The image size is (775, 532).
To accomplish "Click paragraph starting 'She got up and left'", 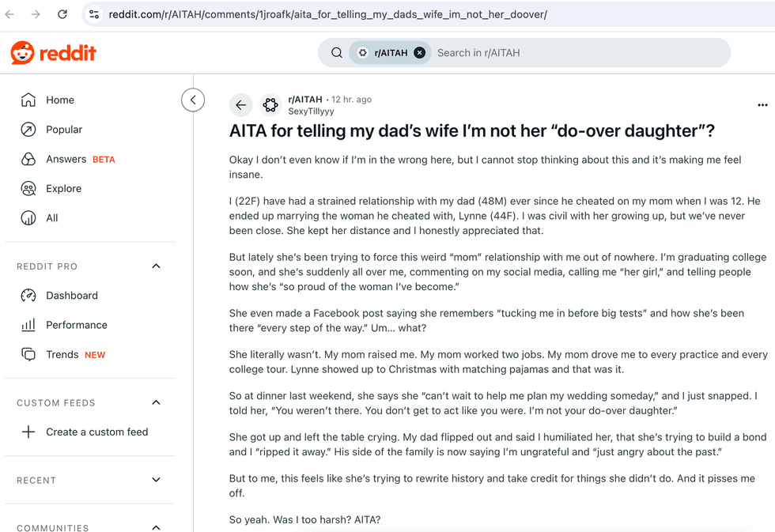I will click(497, 444).
